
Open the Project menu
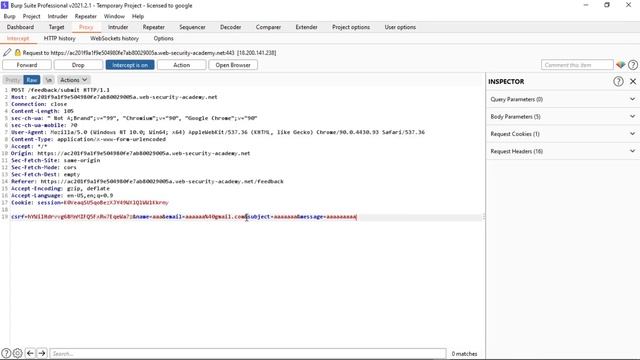point(31,16)
